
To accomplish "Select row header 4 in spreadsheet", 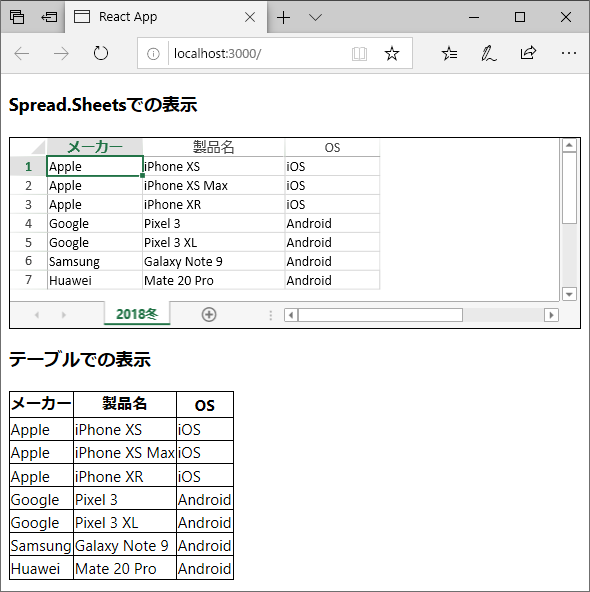I will pos(29,223).
